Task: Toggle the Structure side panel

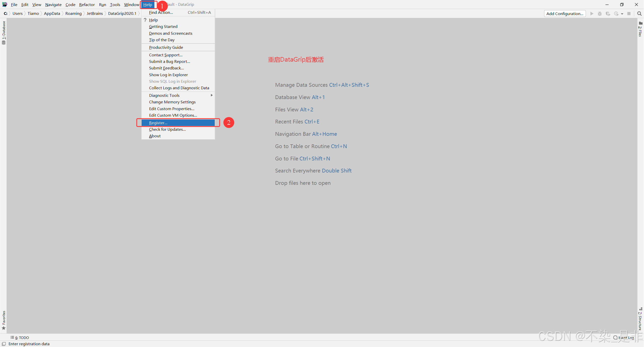Action: tap(640, 319)
